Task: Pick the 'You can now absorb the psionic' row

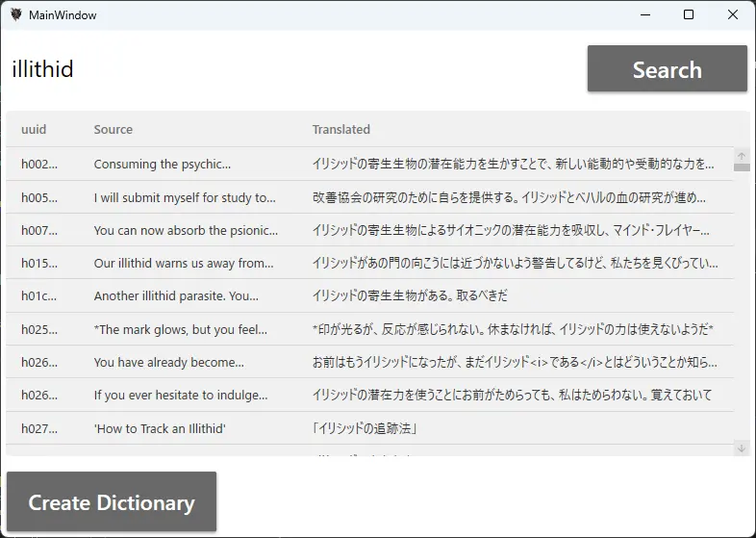Action: pyautogui.click(x=186, y=231)
